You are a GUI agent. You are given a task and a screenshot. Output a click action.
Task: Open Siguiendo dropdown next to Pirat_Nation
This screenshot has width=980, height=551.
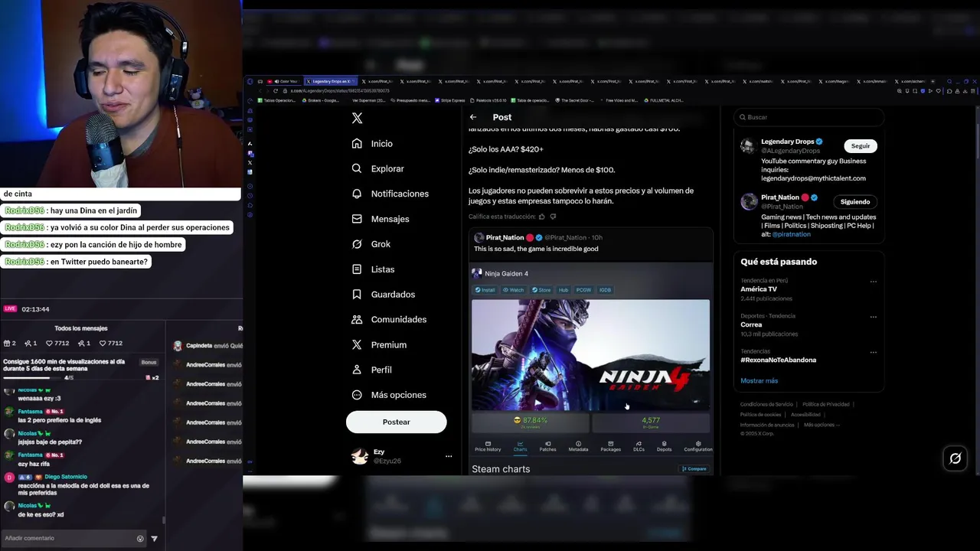pos(855,202)
